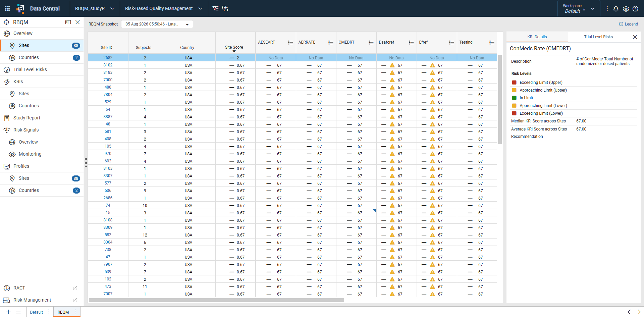
Task: Open Study Report sidebar item
Action: coord(42,118)
